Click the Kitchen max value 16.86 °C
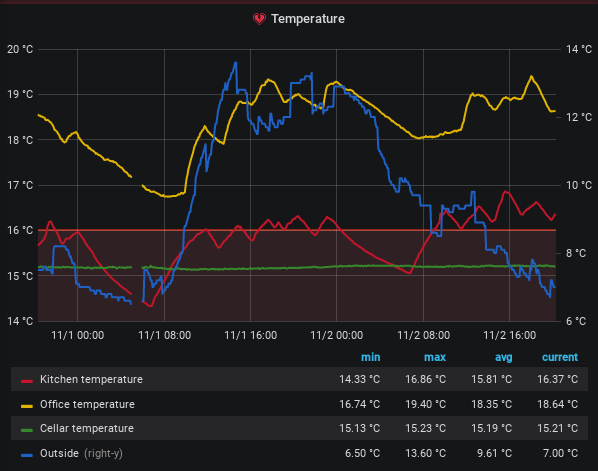598x471 pixels. coord(426,379)
